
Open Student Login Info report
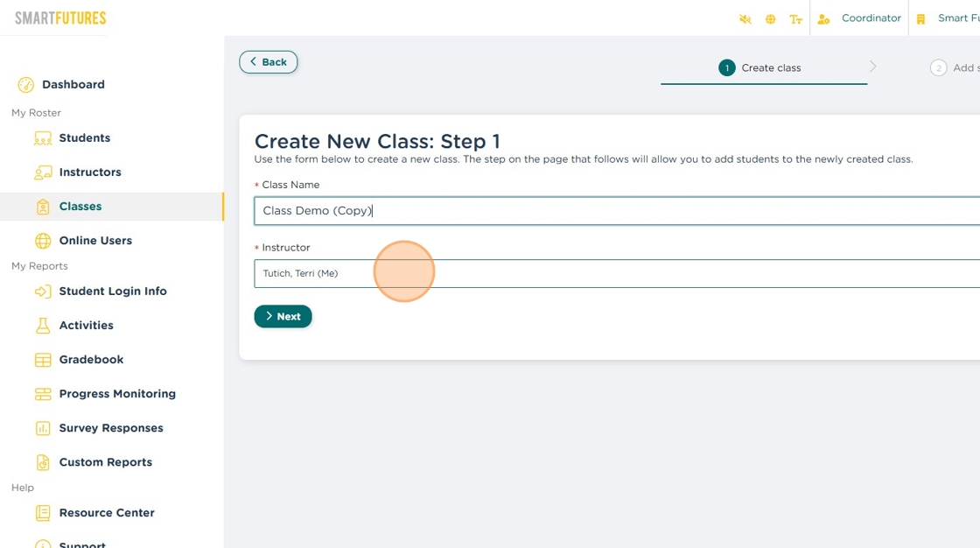pos(112,292)
